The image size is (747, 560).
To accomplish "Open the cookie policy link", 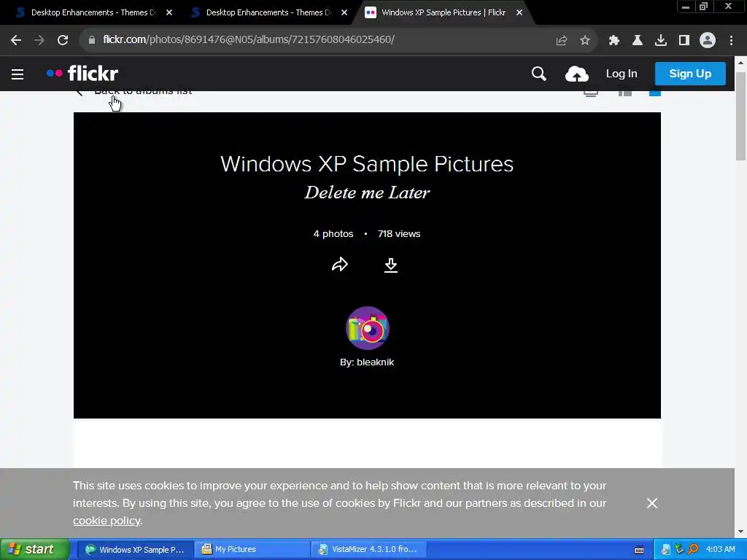I will click(107, 521).
